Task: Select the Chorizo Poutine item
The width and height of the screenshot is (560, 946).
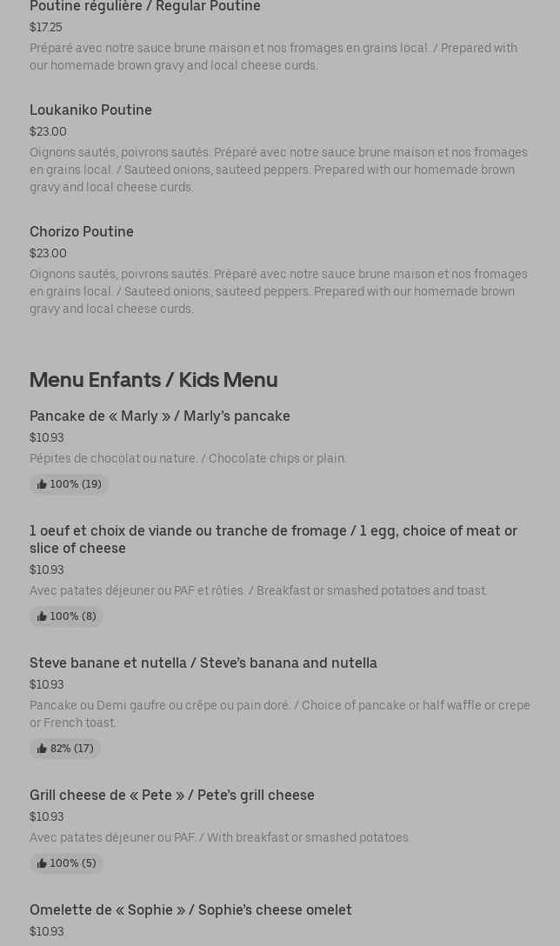Action: pos(280,270)
